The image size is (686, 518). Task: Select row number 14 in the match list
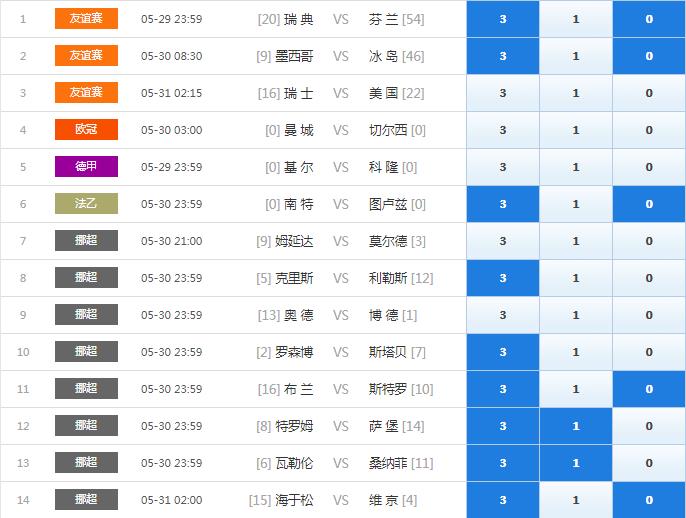tap(23, 500)
